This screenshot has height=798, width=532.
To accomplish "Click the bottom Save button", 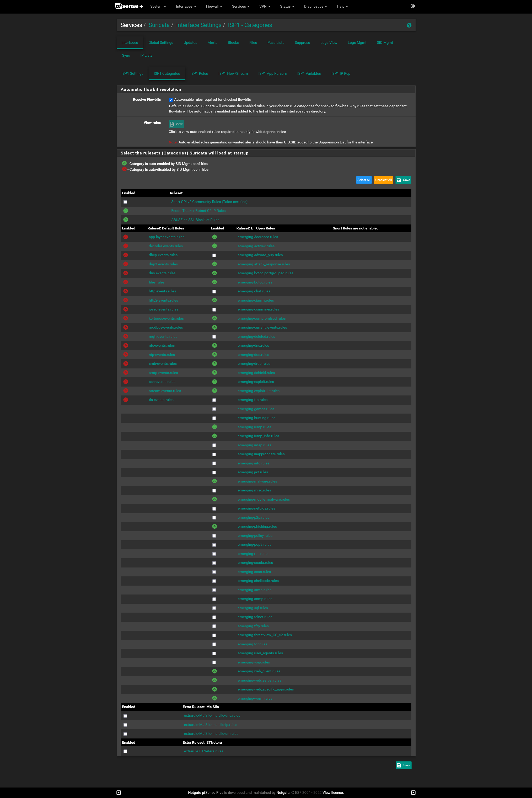I will click(404, 765).
